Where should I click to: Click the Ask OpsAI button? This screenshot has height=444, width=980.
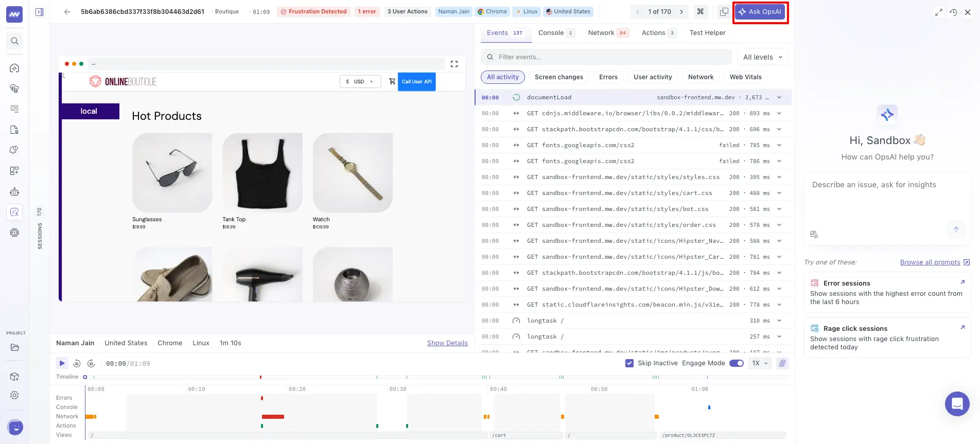click(x=760, y=11)
